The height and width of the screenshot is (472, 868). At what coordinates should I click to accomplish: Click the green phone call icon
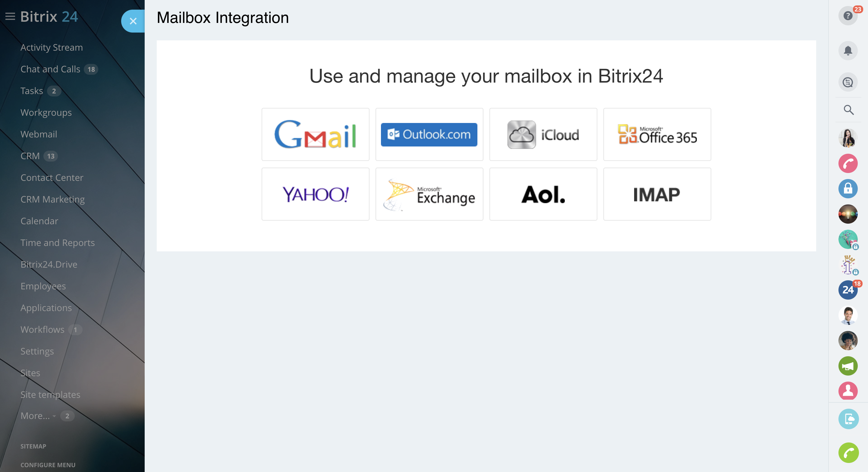pyautogui.click(x=848, y=452)
